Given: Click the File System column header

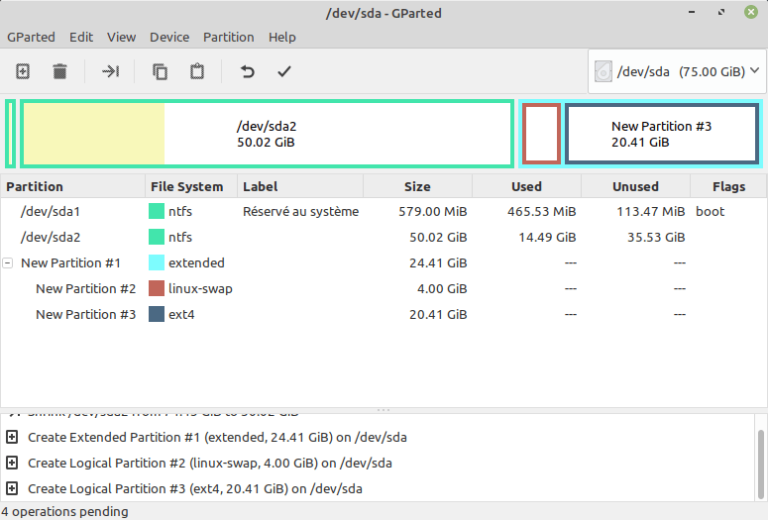Looking at the screenshot, I should 186,186.
